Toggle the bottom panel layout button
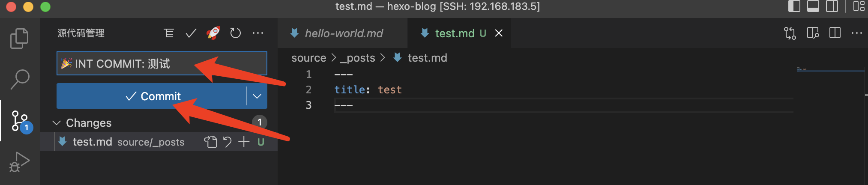The width and height of the screenshot is (868, 185). pos(813,6)
